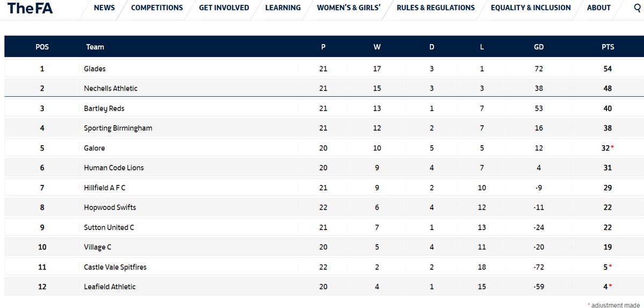Open the COMPETITIONS menu

[157, 8]
